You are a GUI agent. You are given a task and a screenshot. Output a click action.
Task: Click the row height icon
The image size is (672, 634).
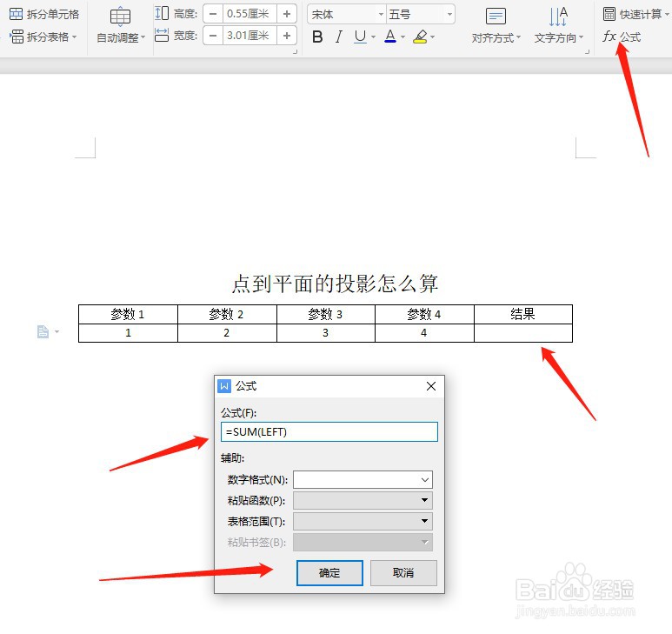162,14
